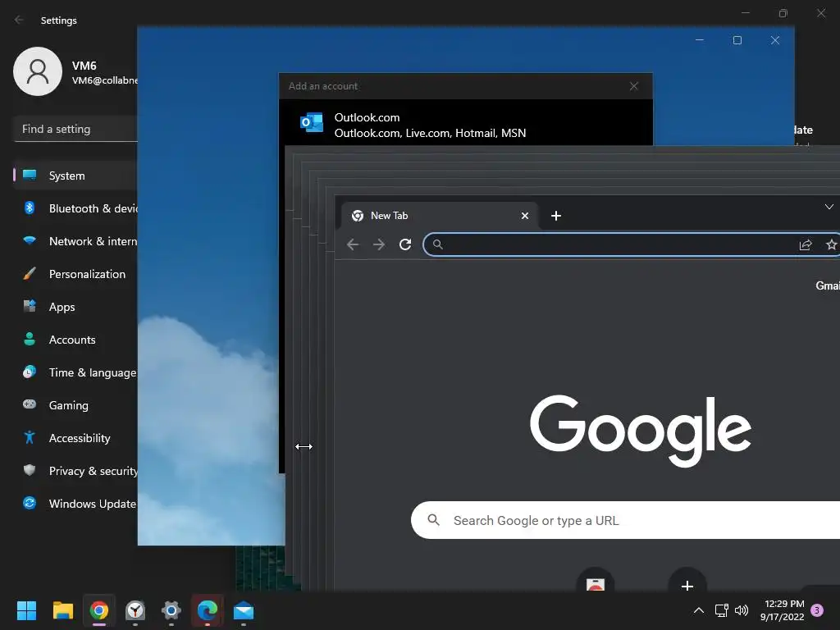The width and height of the screenshot is (840, 630).
Task: Close the New Tab tab in Chrome
Action: coord(525,216)
